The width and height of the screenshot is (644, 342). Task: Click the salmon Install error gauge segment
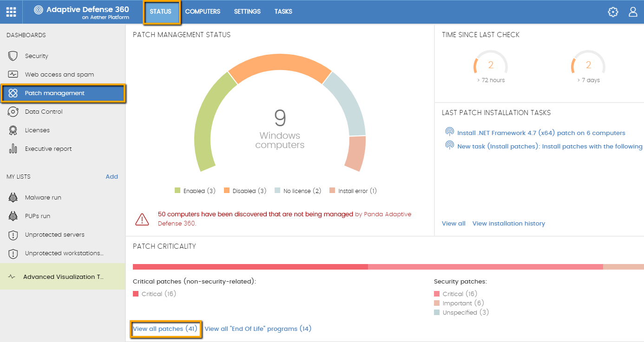click(x=355, y=153)
